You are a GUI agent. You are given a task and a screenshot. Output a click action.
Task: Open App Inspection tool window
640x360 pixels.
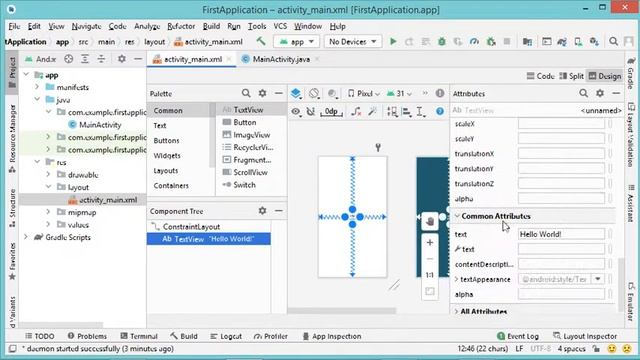(332, 336)
